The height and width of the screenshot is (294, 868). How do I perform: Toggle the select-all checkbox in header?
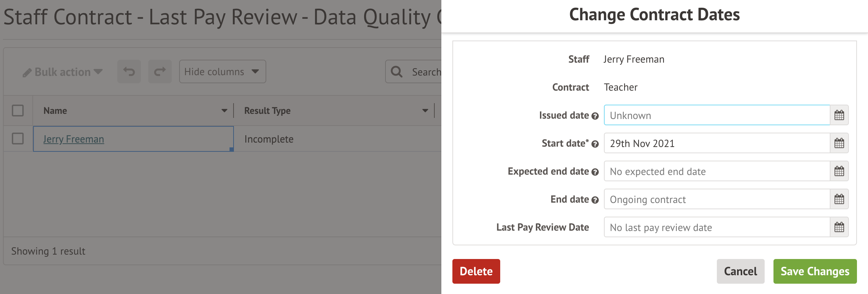coord(18,111)
